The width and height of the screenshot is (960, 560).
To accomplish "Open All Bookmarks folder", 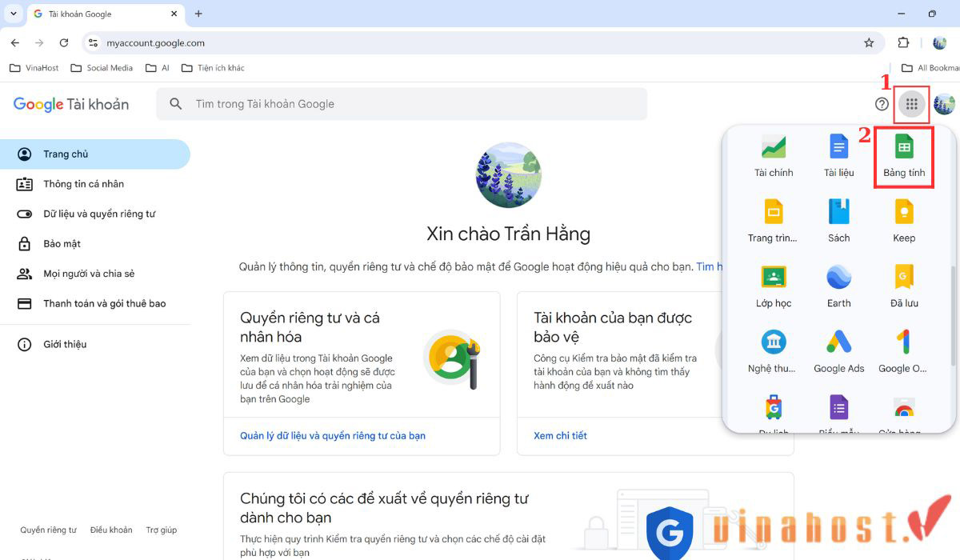I will pos(930,68).
